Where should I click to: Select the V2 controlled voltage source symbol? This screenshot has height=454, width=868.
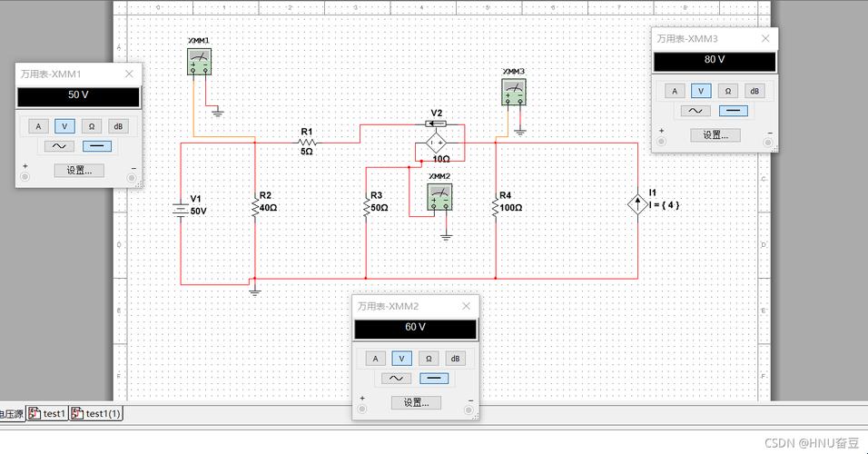tap(436, 143)
